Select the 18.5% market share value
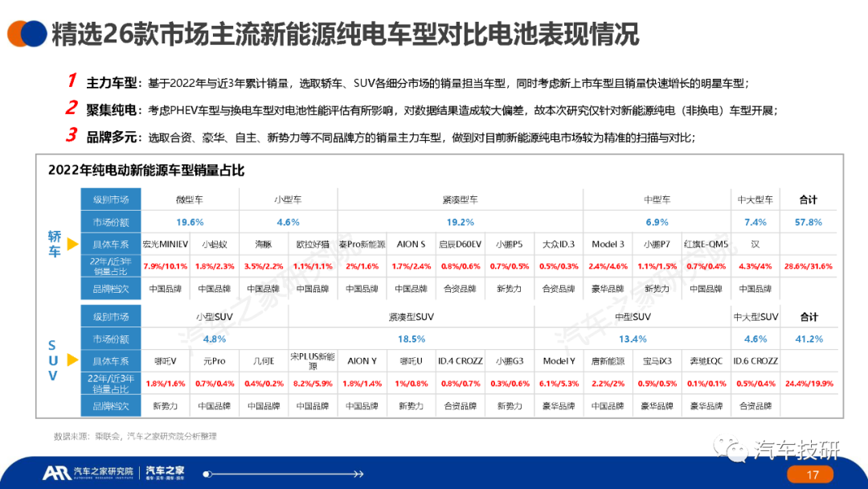The width and height of the screenshot is (868, 489). [411, 339]
